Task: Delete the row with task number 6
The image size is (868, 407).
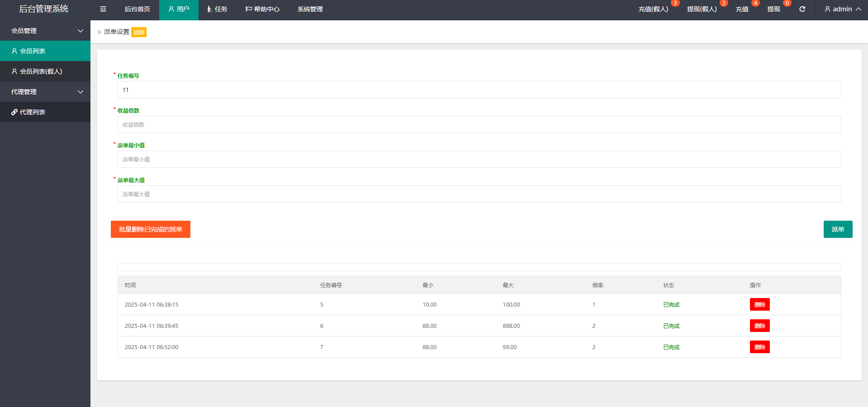Action: [759, 326]
